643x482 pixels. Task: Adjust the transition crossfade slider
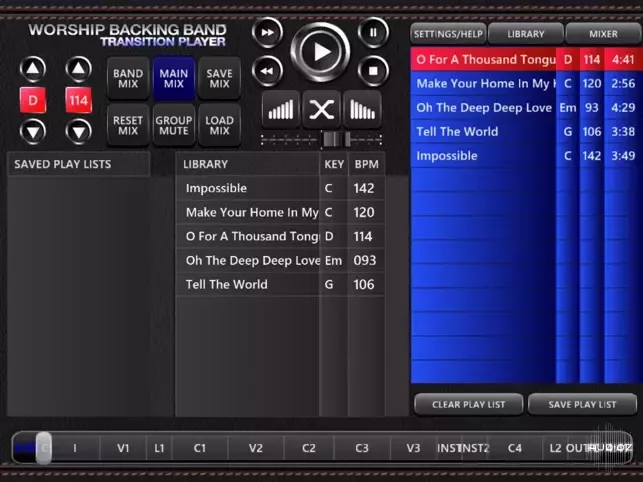[336, 139]
